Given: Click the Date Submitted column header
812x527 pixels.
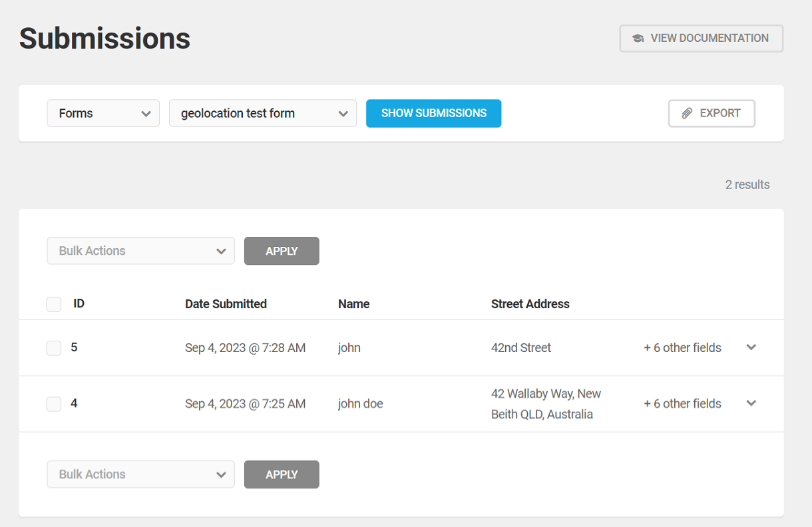Looking at the screenshot, I should pyautogui.click(x=226, y=304).
